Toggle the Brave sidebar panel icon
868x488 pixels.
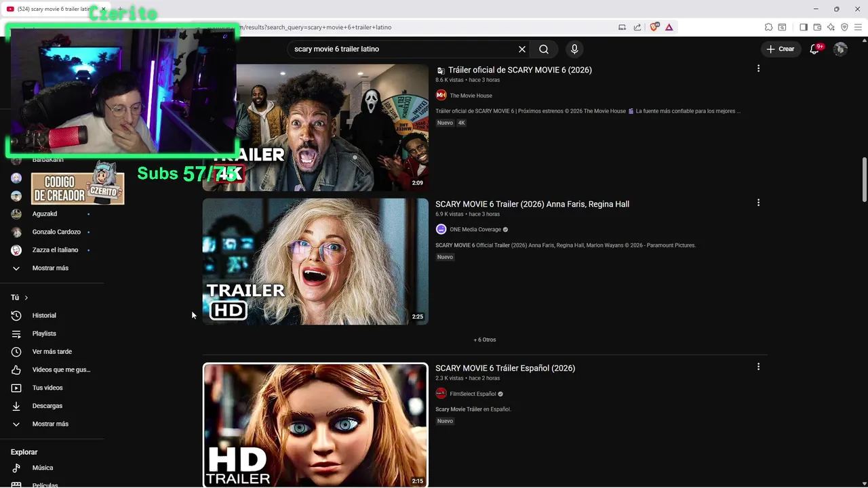[804, 27]
